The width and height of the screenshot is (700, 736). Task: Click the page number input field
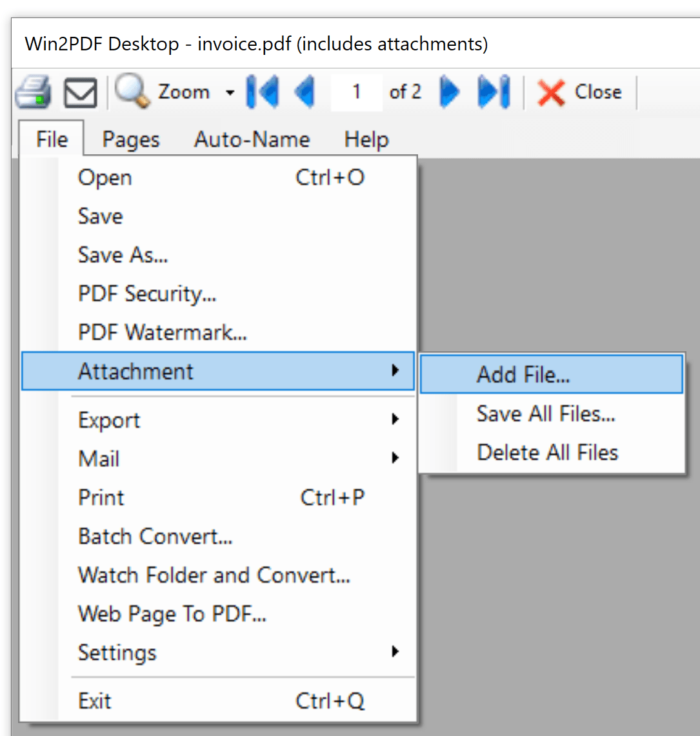(x=356, y=92)
